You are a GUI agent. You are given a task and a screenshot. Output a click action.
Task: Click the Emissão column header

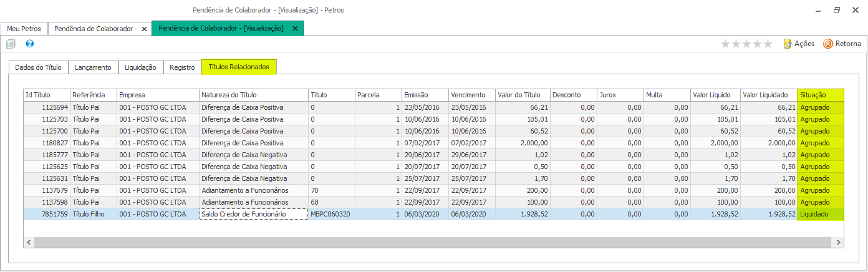point(425,95)
